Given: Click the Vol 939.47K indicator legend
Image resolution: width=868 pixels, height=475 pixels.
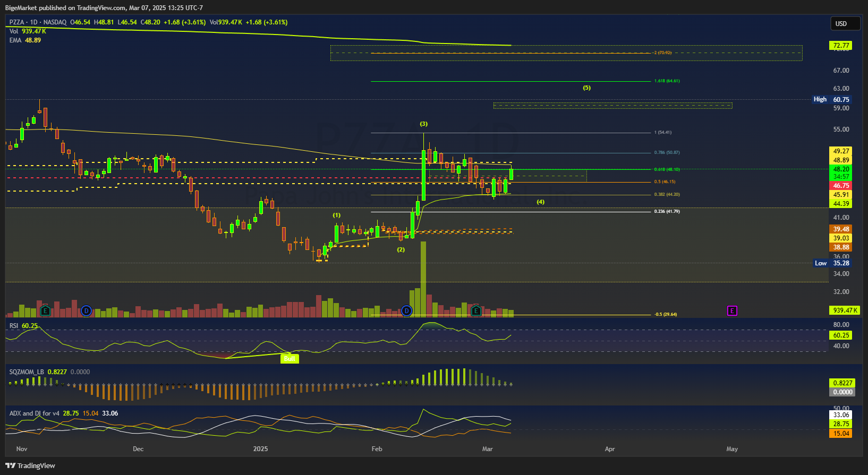Looking at the screenshot, I should pos(28,31).
